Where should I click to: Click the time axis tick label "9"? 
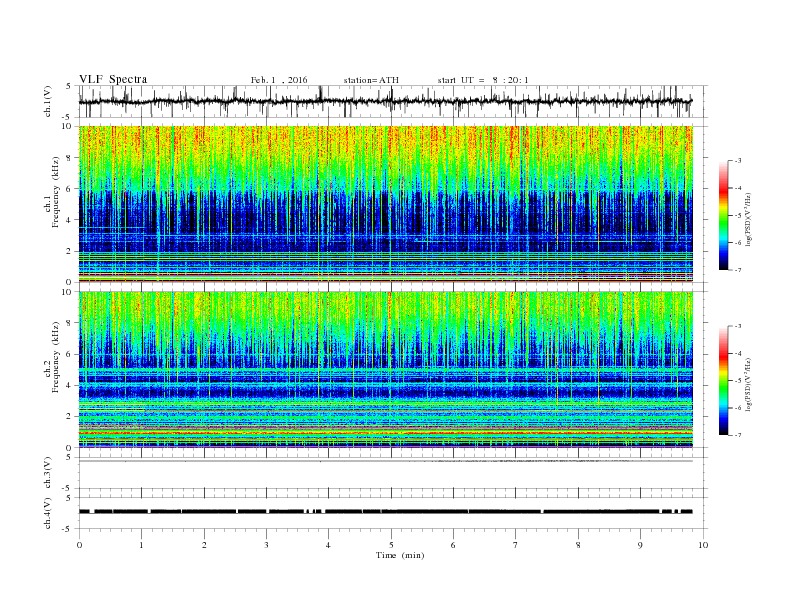point(640,545)
